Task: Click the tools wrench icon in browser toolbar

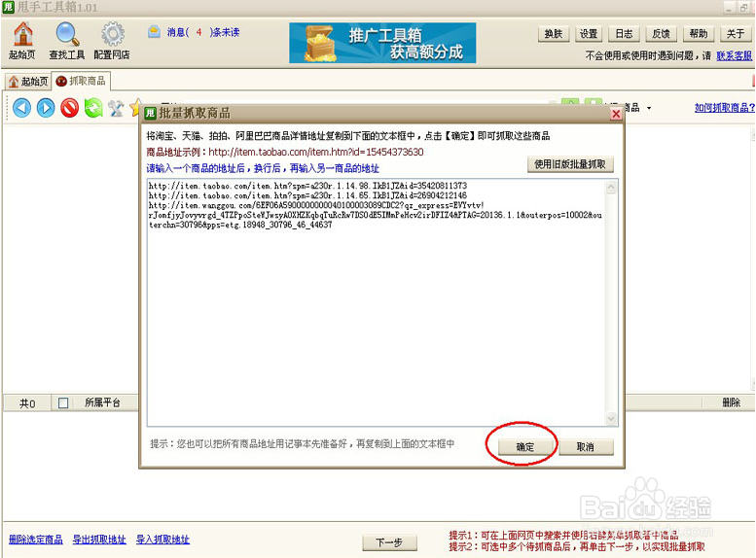Action: tap(116, 108)
